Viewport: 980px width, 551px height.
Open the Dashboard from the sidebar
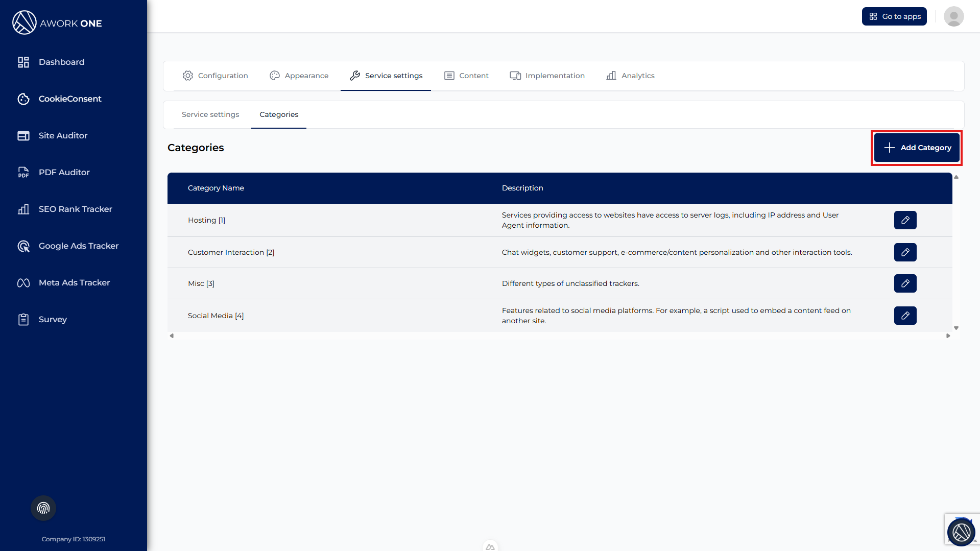61,62
